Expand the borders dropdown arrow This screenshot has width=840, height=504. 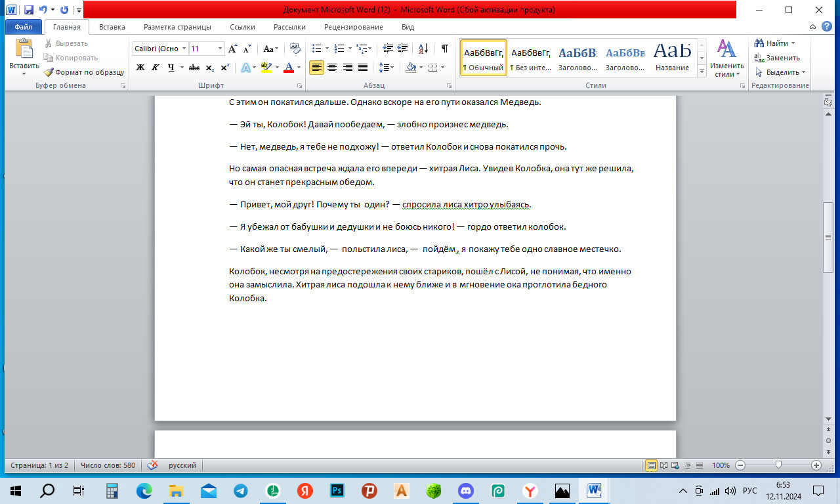coord(443,68)
